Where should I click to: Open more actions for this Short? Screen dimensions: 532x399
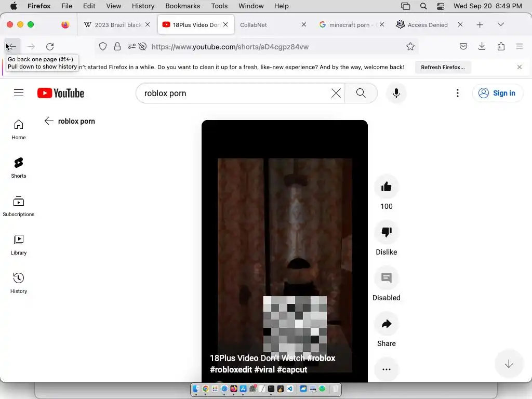coord(387,369)
